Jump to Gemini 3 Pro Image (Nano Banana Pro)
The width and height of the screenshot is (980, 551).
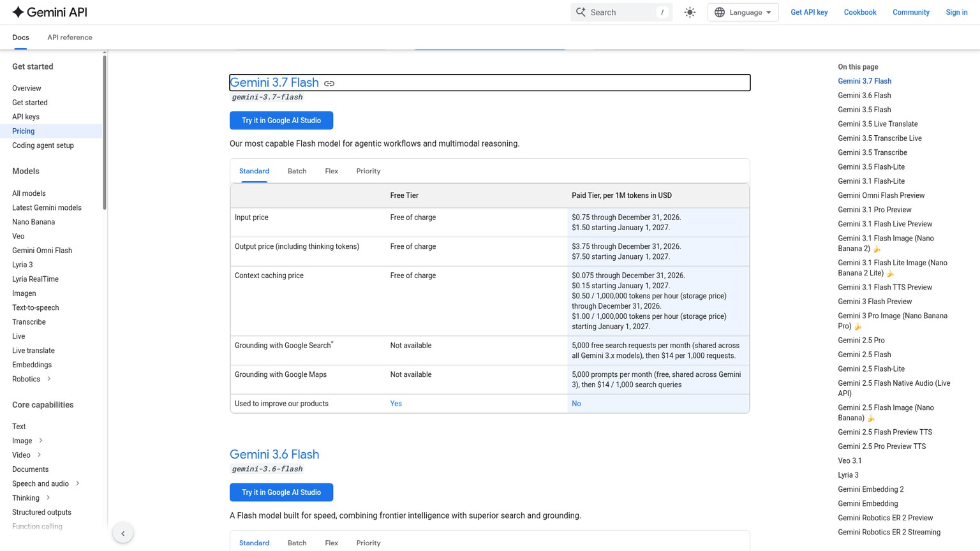coord(893,321)
